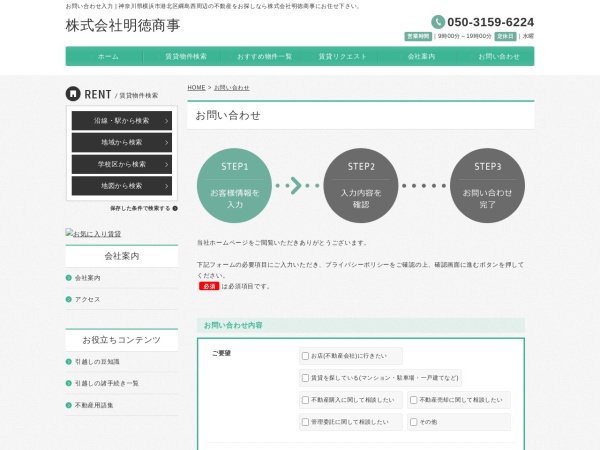The width and height of the screenshot is (600, 450).
Task: Open the お気に入り賃貸 link
Action: click(x=97, y=233)
